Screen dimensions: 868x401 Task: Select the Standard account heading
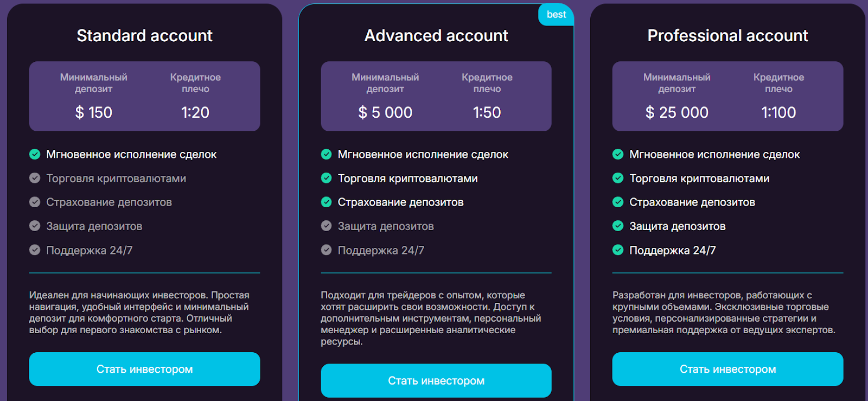click(x=144, y=36)
